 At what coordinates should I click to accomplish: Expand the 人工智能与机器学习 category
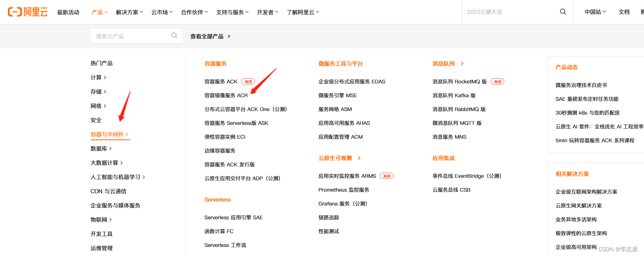(118, 177)
